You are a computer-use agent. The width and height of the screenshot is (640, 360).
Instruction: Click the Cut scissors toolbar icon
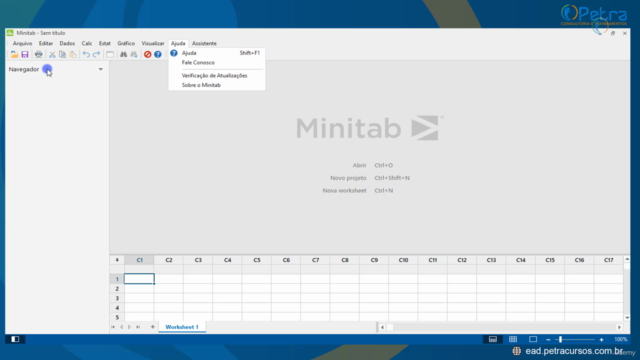tap(52, 54)
